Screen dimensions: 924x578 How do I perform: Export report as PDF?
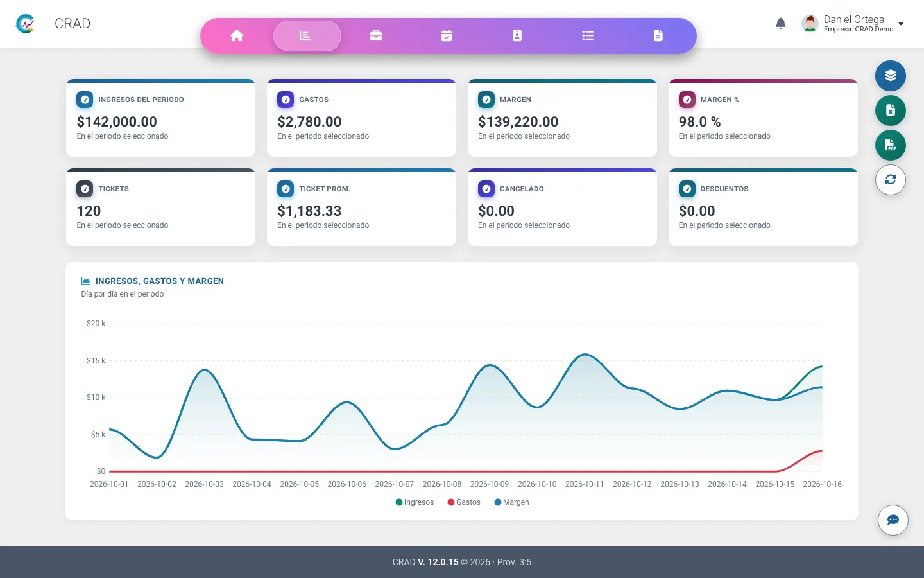click(891, 145)
